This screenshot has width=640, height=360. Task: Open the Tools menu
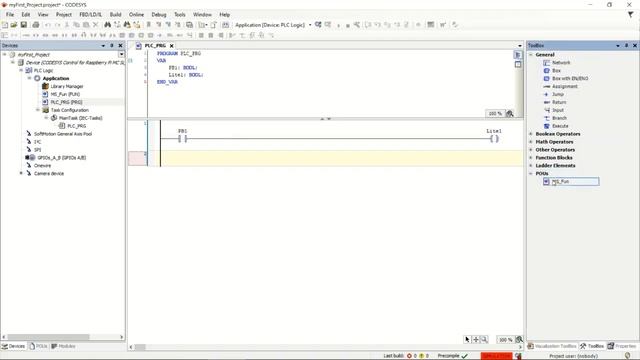(x=180, y=15)
